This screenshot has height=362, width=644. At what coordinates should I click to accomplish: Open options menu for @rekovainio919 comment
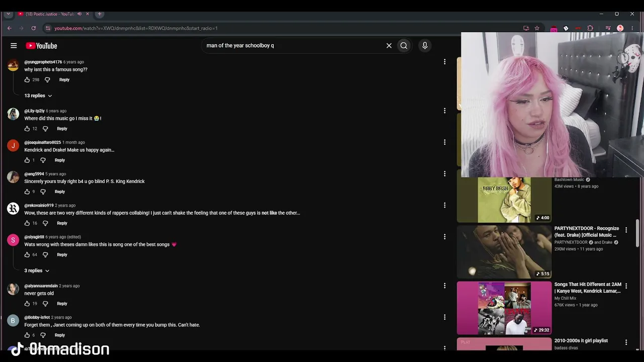(x=444, y=205)
